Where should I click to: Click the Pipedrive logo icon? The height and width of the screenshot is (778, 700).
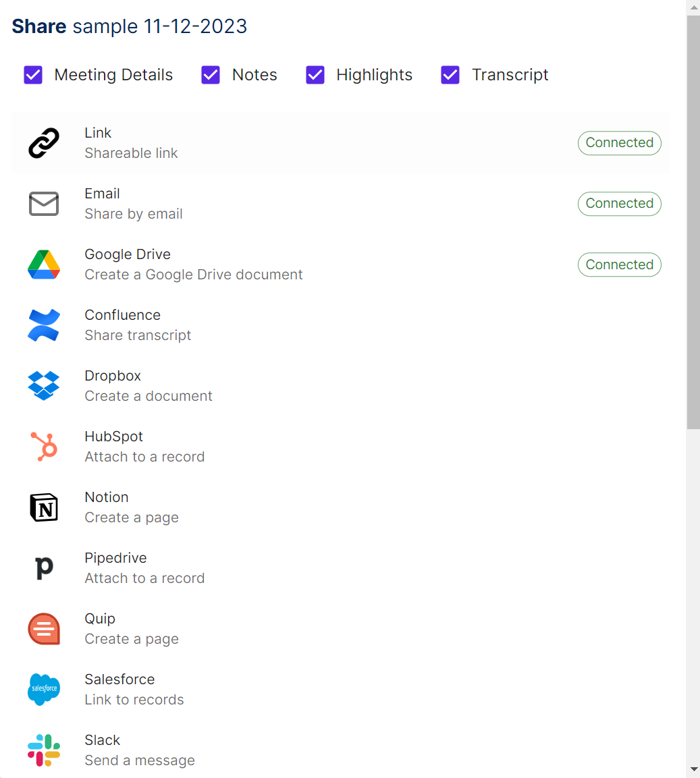[44, 568]
